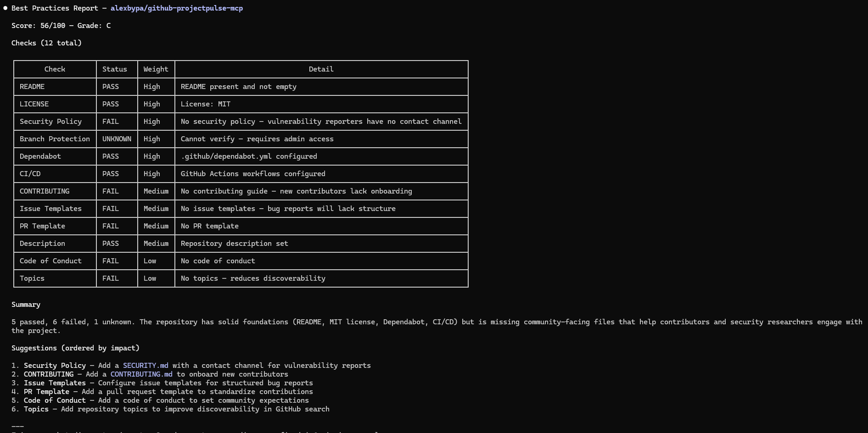Open the SECURITY.md link in suggestions
The height and width of the screenshot is (433, 868).
click(146, 366)
